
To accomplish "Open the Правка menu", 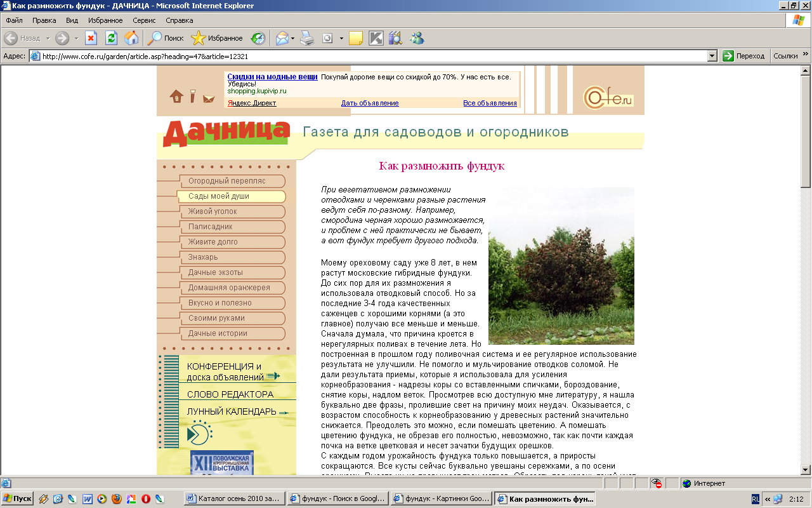I will coord(44,20).
